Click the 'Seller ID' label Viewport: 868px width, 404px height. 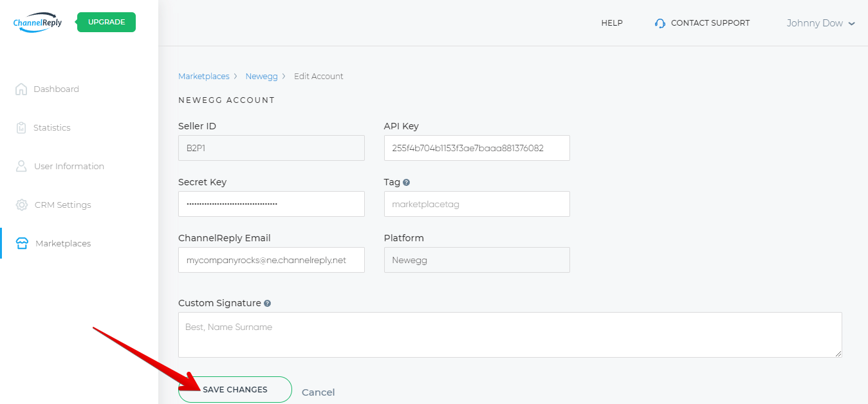click(x=197, y=126)
